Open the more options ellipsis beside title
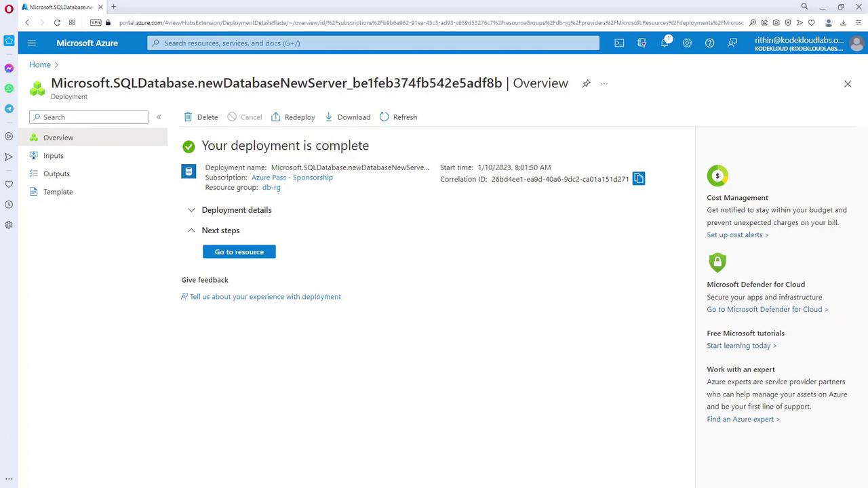Viewport: 868px width, 488px height. (604, 83)
